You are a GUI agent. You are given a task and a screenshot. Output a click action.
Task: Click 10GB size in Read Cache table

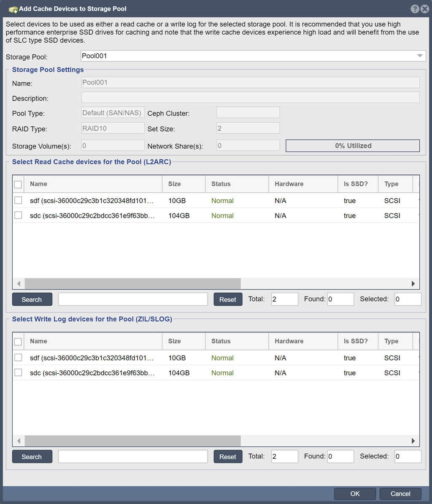point(177,201)
